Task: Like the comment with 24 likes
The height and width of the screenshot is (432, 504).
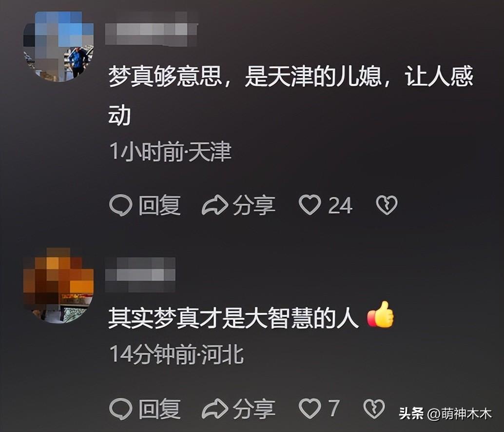Action: 310,205
